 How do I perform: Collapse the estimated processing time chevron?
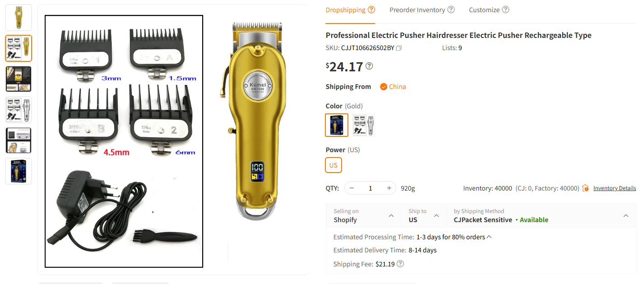click(x=489, y=237)
